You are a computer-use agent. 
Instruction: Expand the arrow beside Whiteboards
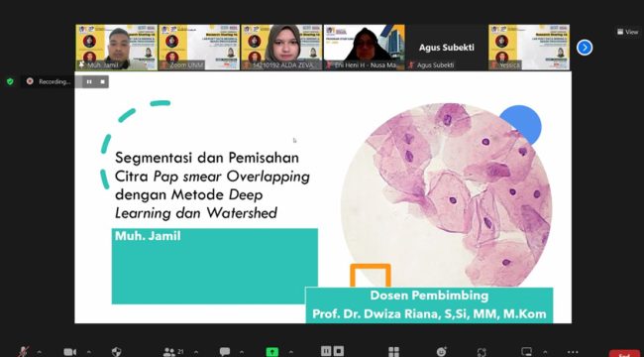[x=545, y=352]
